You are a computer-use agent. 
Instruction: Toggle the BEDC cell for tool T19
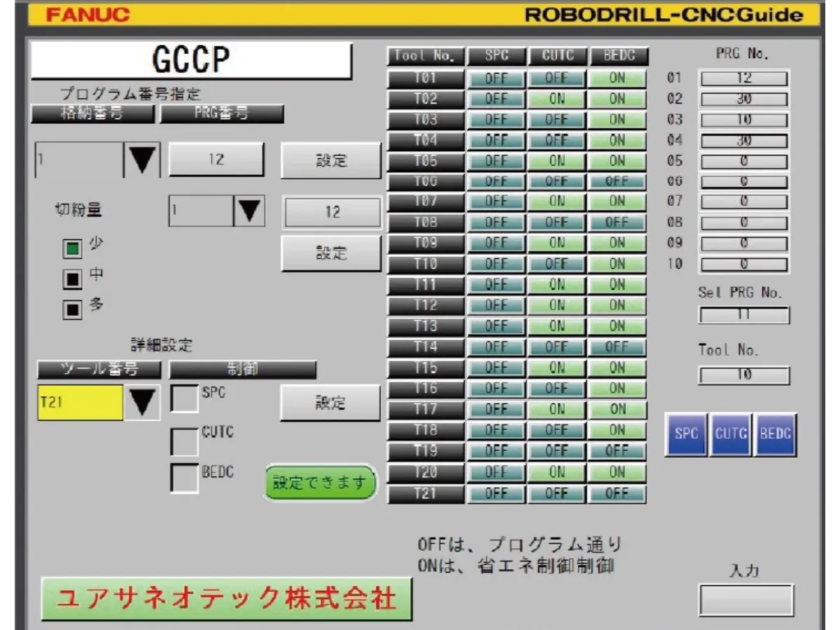pos(617,451)
